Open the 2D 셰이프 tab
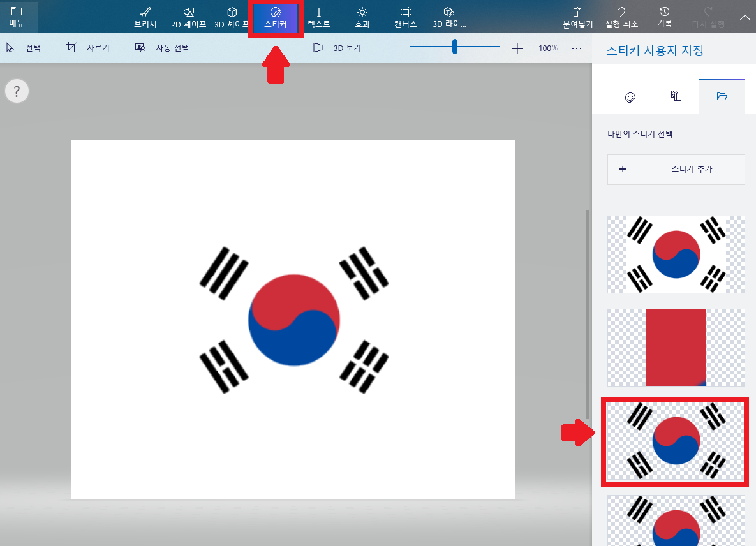The height and width of the screenshot is (546, 756). (x=188, y=17)
